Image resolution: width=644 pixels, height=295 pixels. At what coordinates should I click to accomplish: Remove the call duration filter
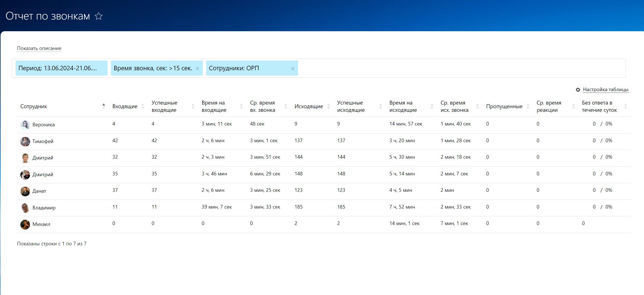pyautogui.click(x=197, y=69)
